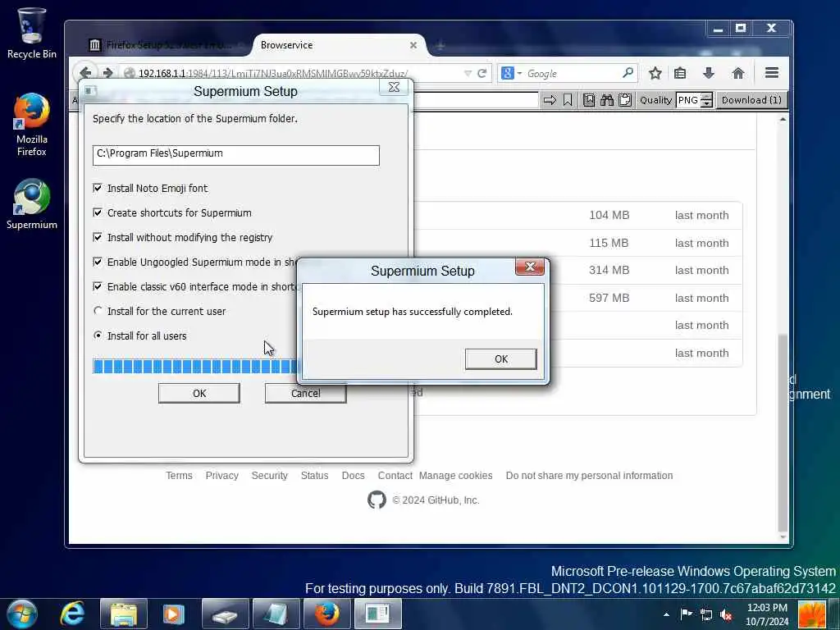Open the Recycle Bin desktop icon
This screenshot has height=630, width=840.
[32, 33]
